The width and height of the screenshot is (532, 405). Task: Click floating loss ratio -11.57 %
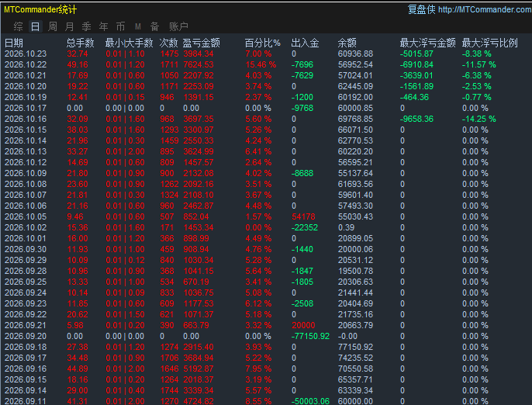click(x=478, y=64)
